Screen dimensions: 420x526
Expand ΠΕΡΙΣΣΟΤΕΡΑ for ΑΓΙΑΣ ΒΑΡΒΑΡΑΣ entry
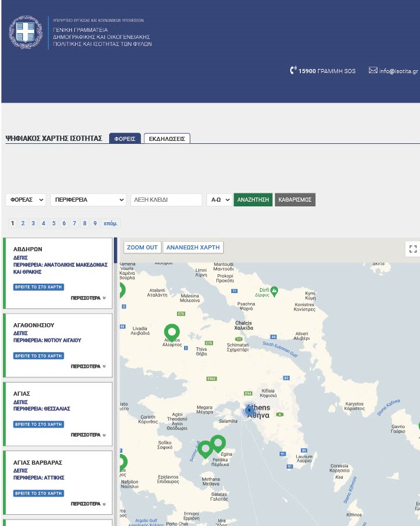[x=88, y=504]
